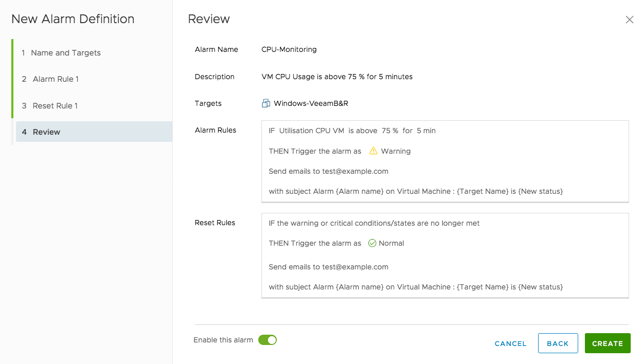Click the VM CPU Usage description text
This screenshot has height=364, width=642.
(337, 77)
